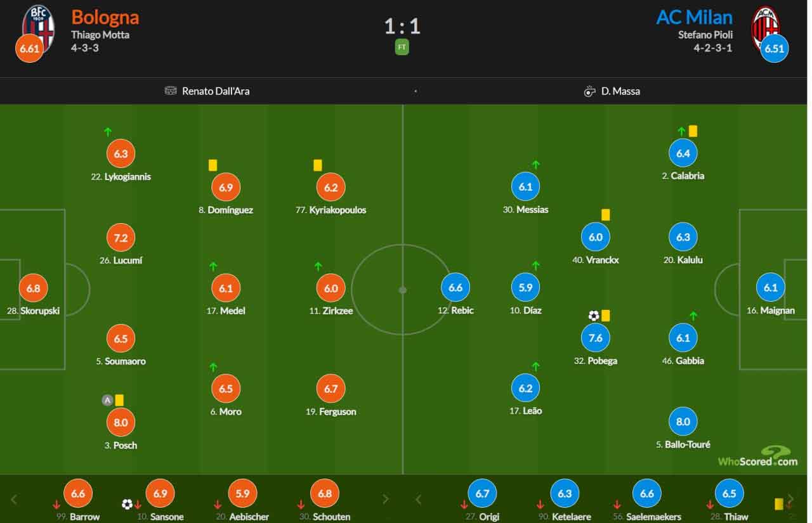
Task: Click the yellow card above Domínguez
Action: click(213, 165)
